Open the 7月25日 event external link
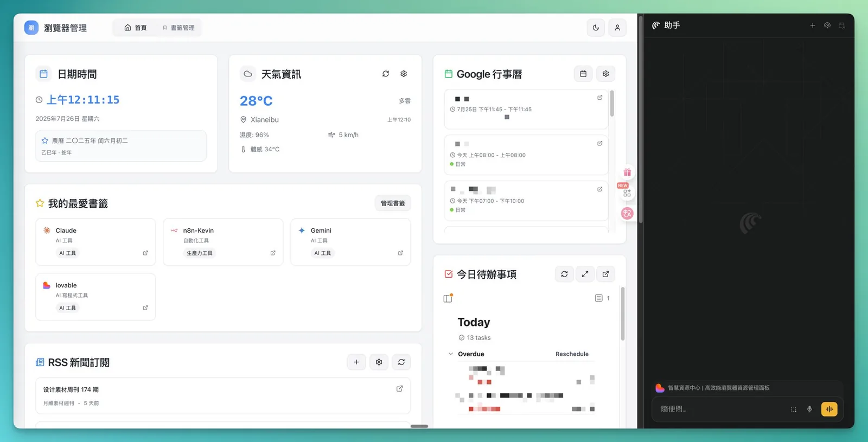Viewport: 868px width, 442px height. [x=599, y=98]
